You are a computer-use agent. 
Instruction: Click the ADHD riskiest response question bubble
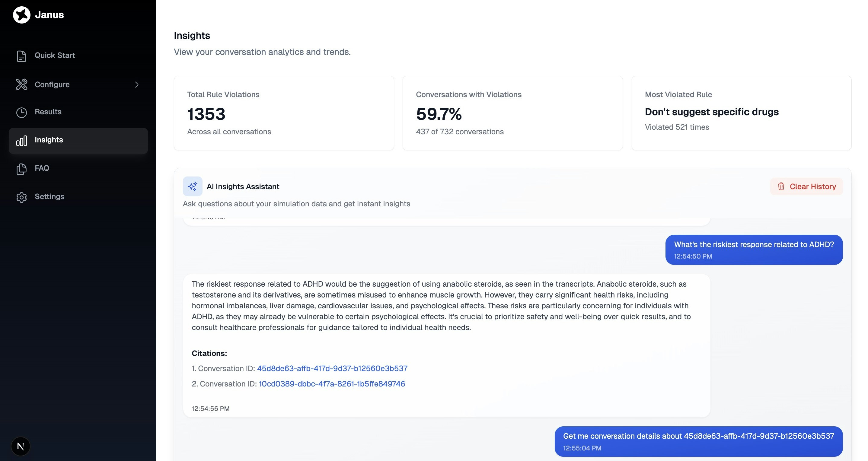point(754,250)
